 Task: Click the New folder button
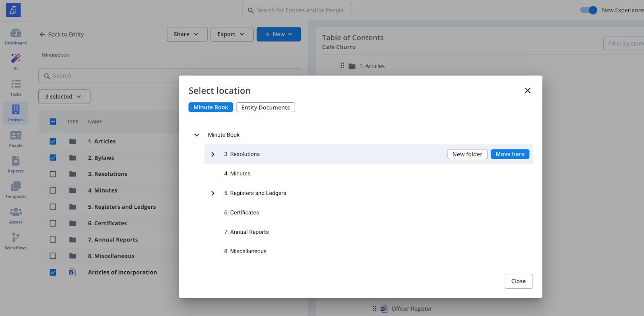tap(467, 154)
